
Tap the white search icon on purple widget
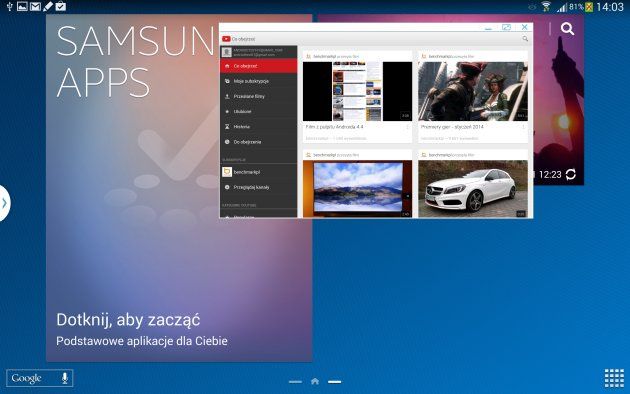coord(567,29)
